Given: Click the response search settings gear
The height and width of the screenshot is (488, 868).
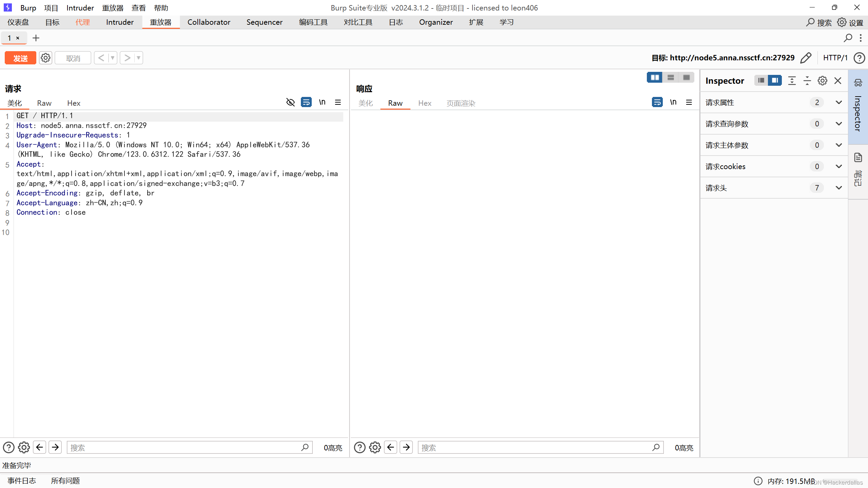Looking at the screenshot, I should coord(375,447).
